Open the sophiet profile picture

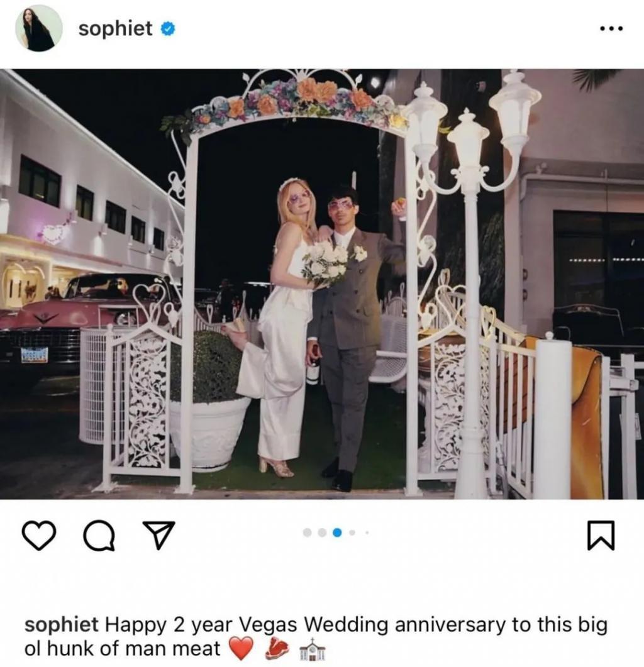click(x=39, y=28)
